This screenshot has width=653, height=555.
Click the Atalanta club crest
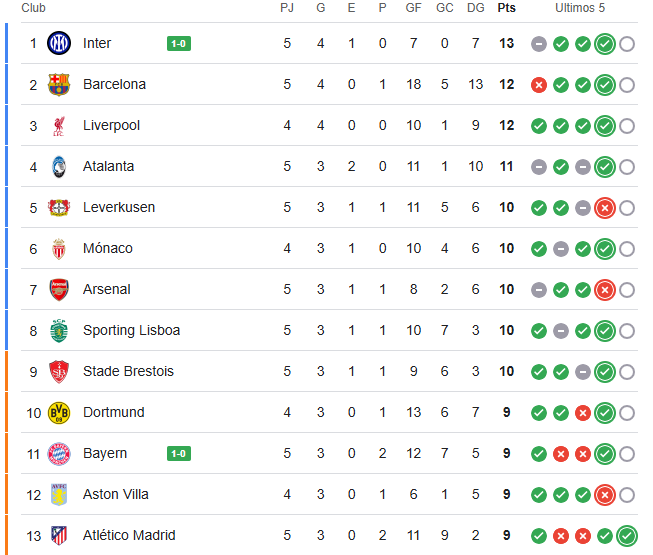(x=59, y=166)
